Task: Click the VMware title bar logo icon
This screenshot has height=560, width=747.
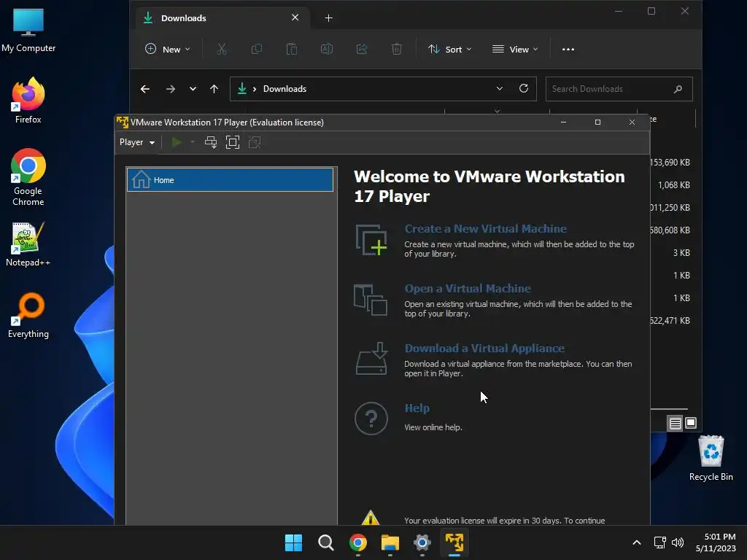Action: [x=123, y=122]
